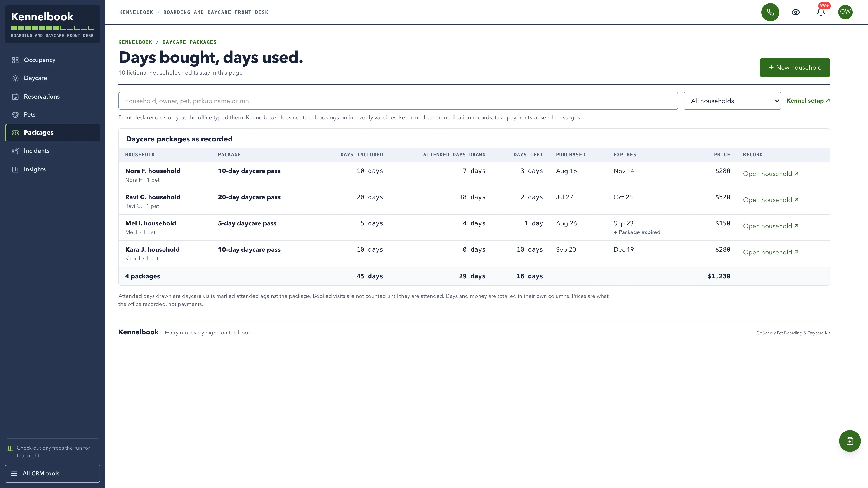Image resolution: width=868 pixels, height=488 pixels.
Task: Click the green phone call icon
Action: click(x=770, y=12)
